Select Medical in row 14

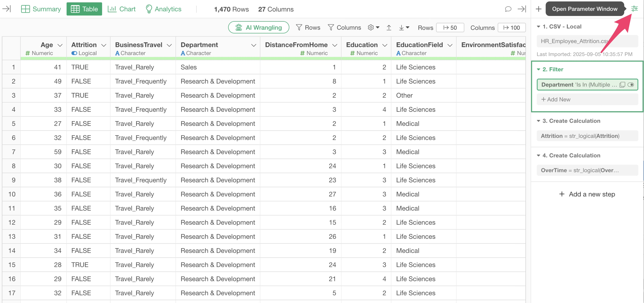tap(424, 251)
